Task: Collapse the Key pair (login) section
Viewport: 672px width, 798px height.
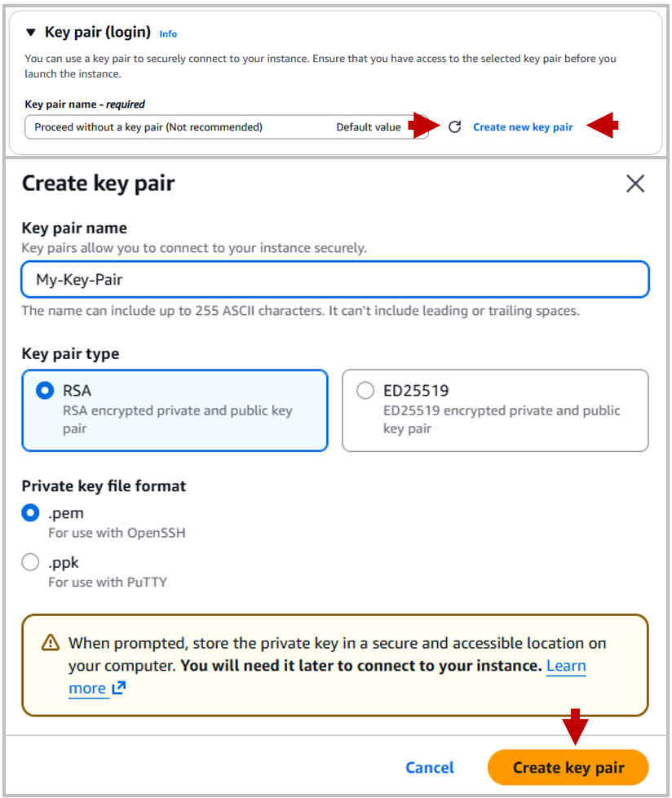Action: 31,33
